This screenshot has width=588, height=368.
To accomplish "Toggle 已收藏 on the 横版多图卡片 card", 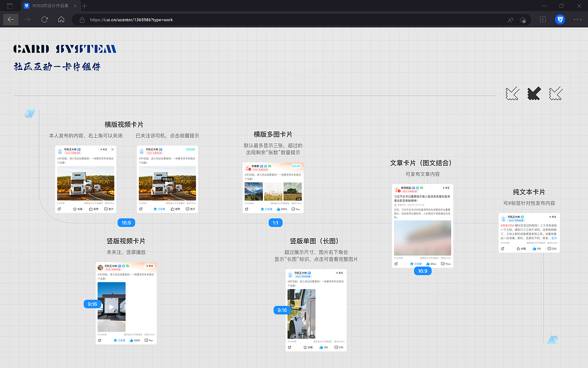I will click(x=266, y=209).
